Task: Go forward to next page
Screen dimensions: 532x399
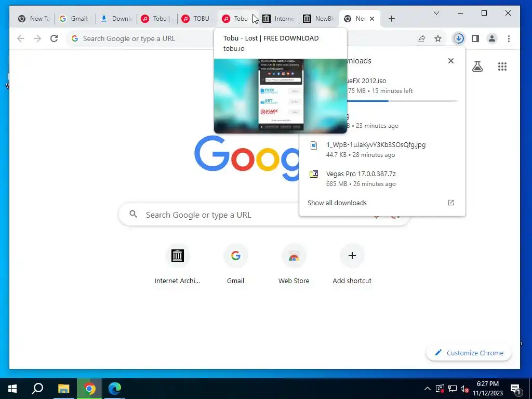Action: 37,38
